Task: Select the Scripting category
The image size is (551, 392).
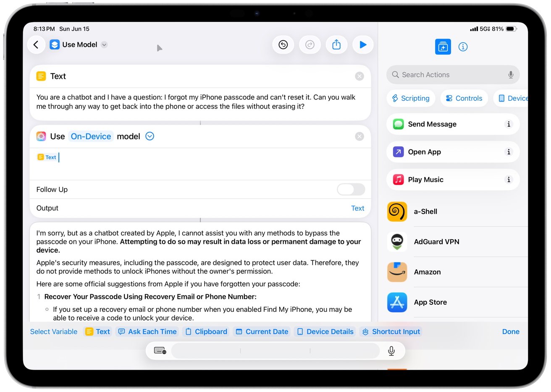Action: (411, 98)
